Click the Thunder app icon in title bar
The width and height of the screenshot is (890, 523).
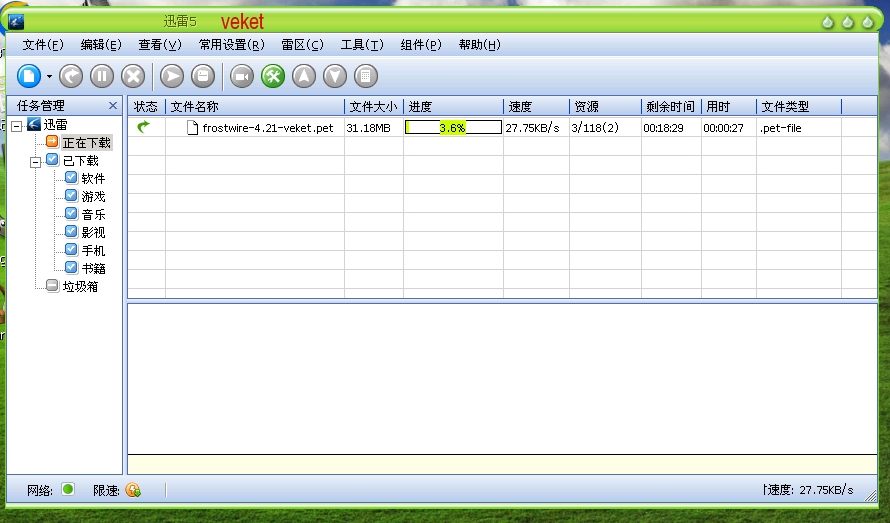click(x=16, y=22)
